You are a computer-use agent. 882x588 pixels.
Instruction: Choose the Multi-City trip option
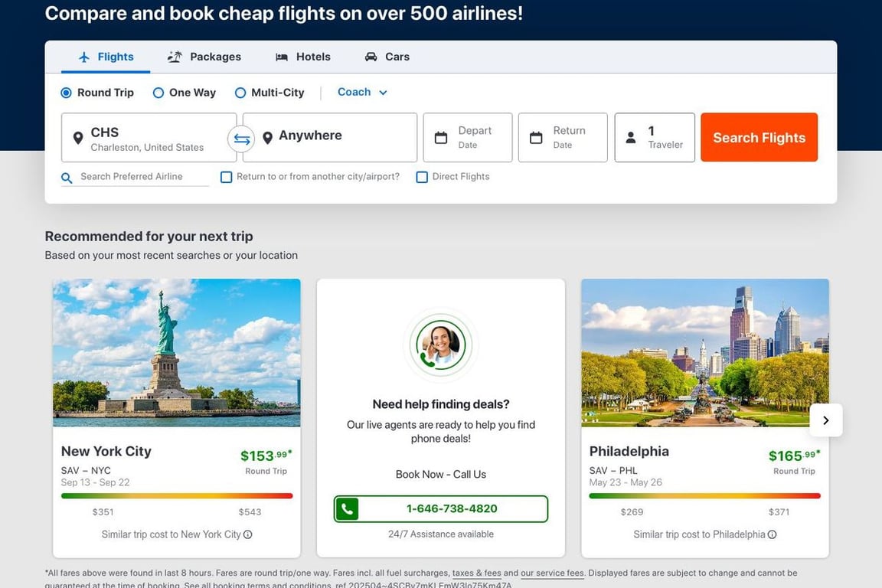tap(240, 93)
